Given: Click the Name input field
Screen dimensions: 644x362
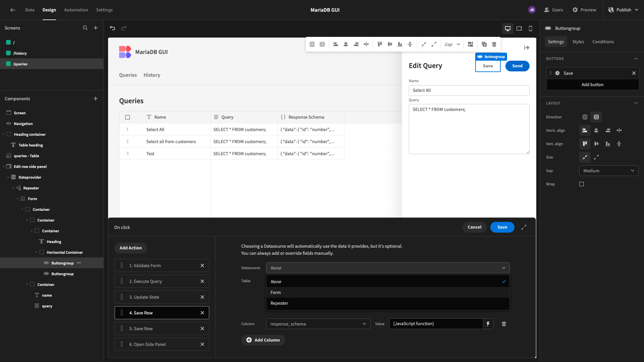Looking at the screenshot, I should click(x=469, y=90).
